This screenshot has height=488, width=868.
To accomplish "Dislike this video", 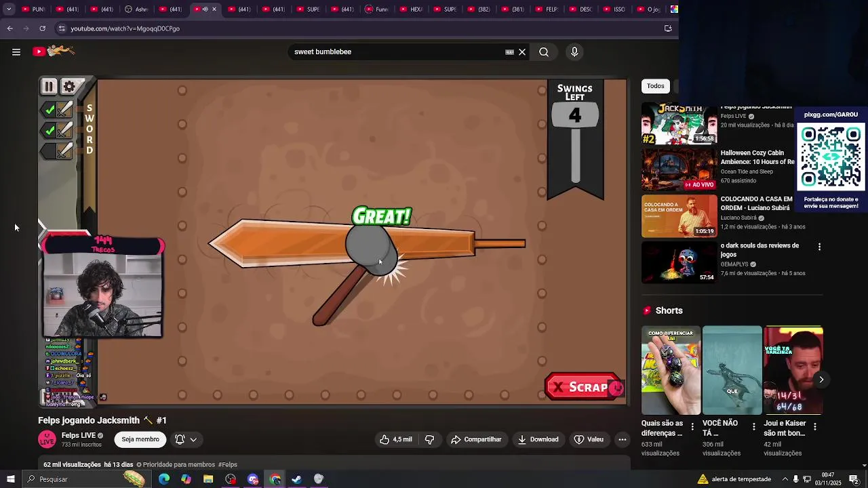I will click(429, 439).
